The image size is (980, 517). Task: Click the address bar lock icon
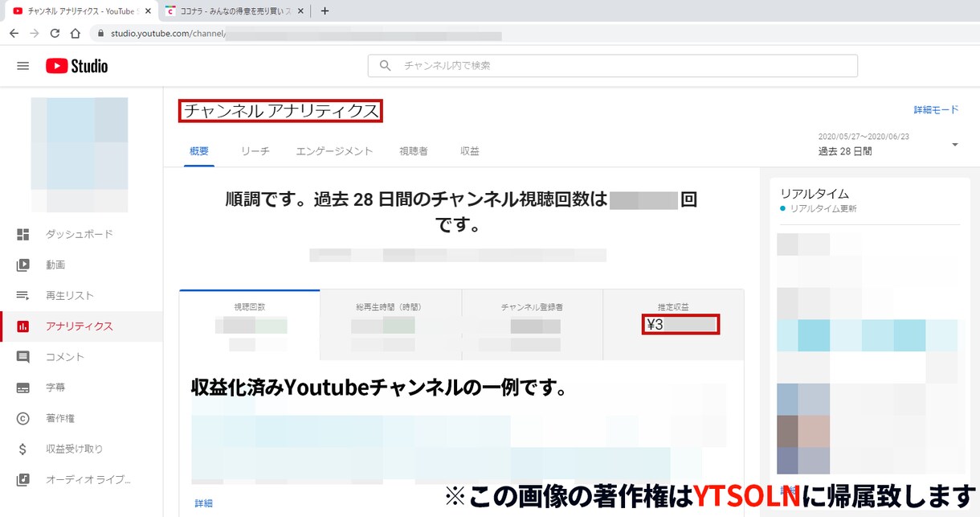101,34
